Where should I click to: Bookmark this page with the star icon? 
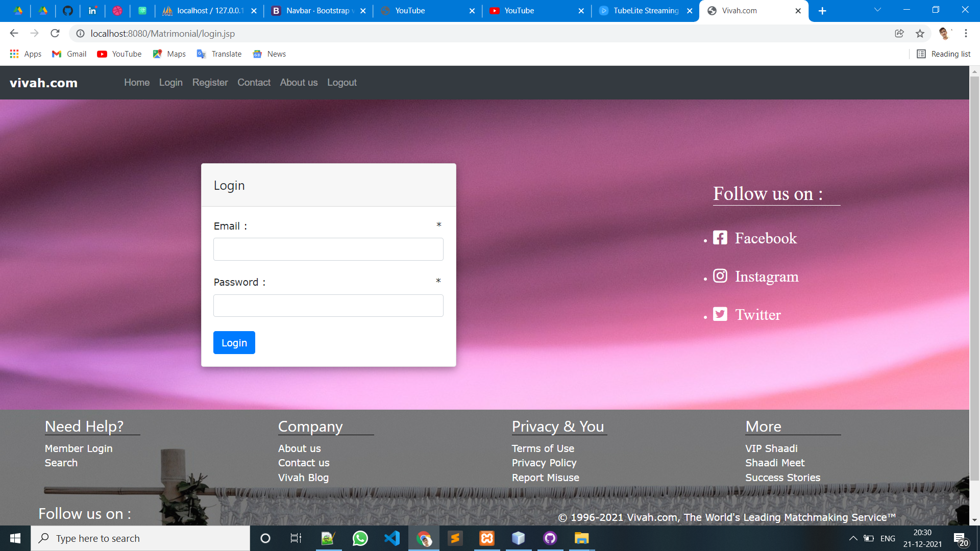click(x=920, y=34)
